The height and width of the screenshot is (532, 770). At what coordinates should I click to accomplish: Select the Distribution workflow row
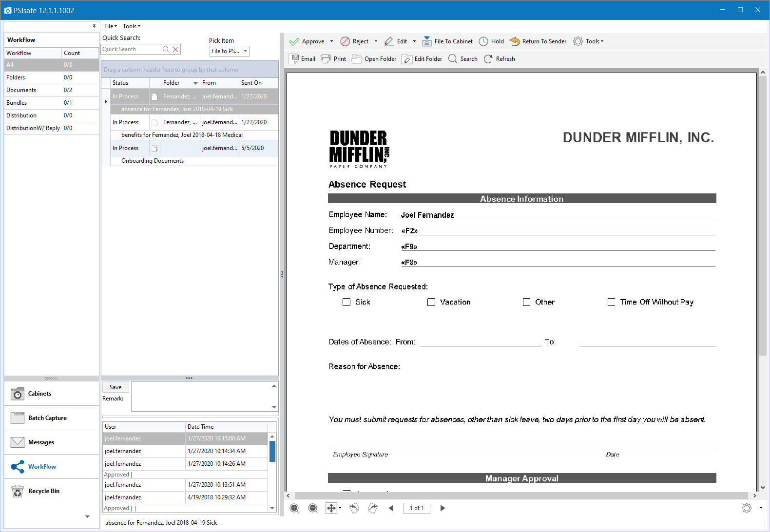click(52, 115)
